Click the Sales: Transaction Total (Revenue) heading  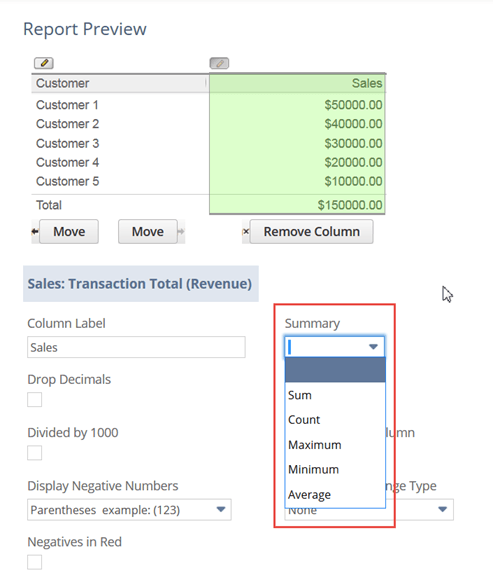pyautogui.click(x=140, y=284)
